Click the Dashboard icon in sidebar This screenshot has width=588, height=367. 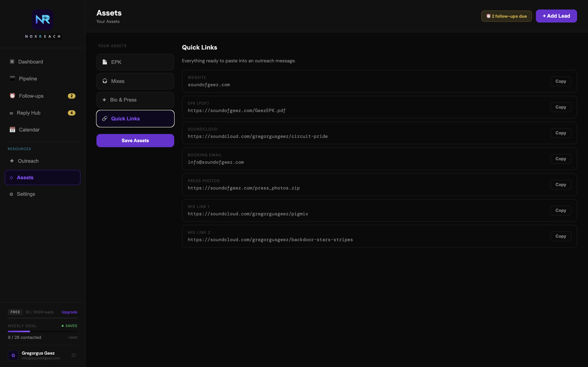point(12,62)
